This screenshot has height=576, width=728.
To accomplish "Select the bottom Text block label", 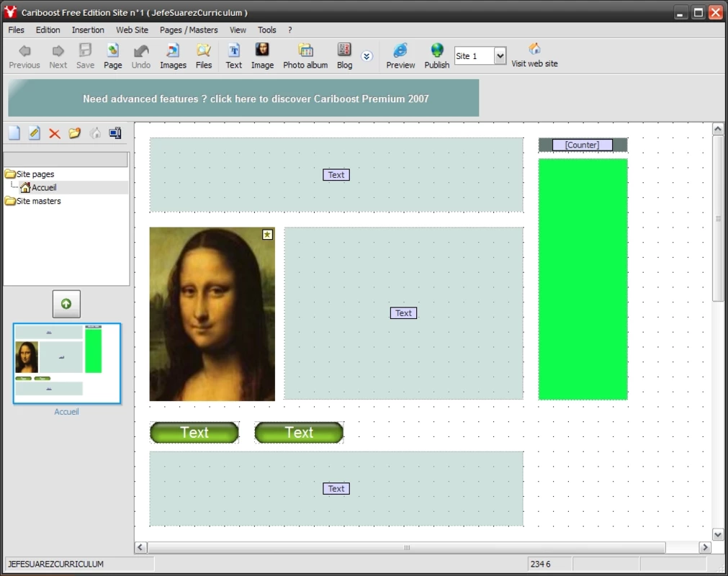I will point(336,489).
